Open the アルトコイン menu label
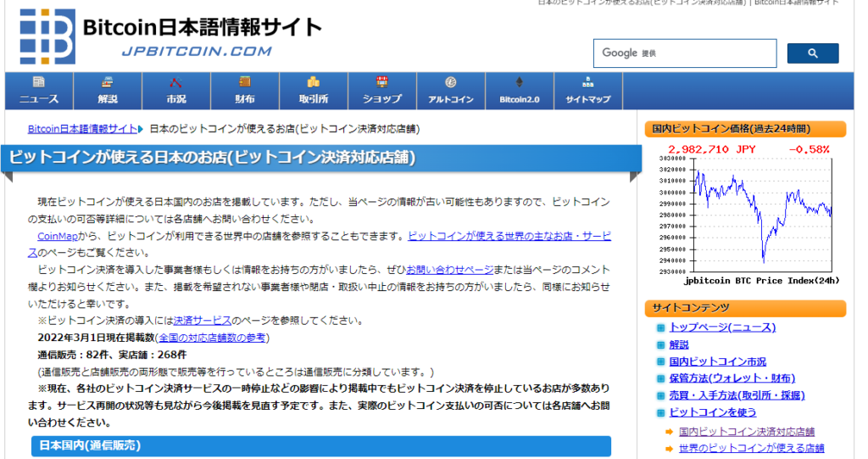868x459 pixels. (451, 99)
